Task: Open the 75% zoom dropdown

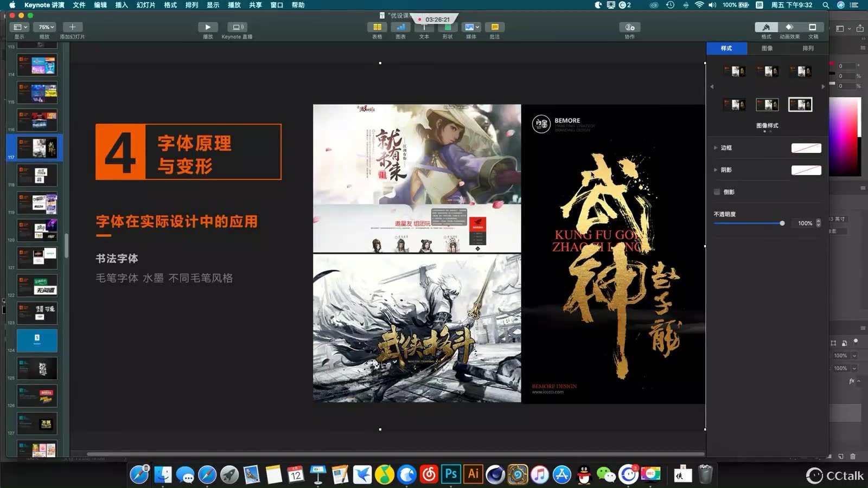Action: [x=44, y=27]
